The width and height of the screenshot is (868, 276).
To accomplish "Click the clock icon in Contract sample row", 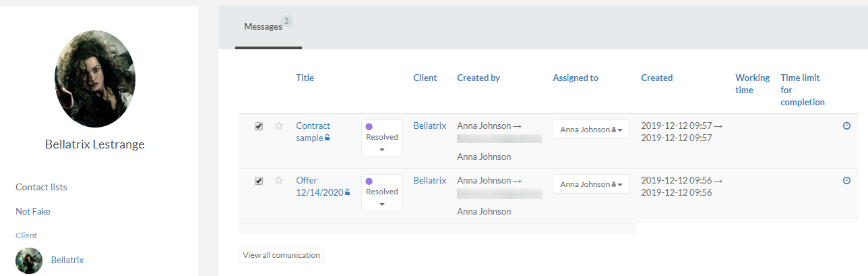I will point(847,126).
